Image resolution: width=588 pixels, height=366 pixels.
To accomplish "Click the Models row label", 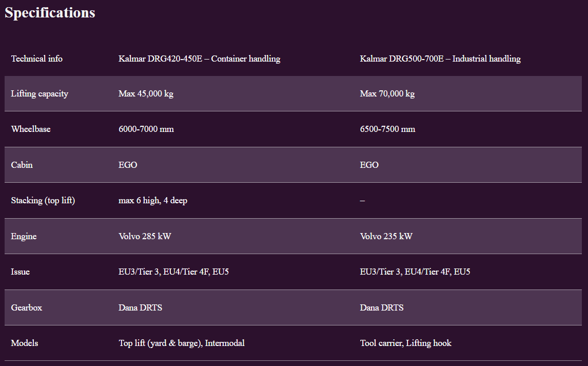I will pos(25,343).
